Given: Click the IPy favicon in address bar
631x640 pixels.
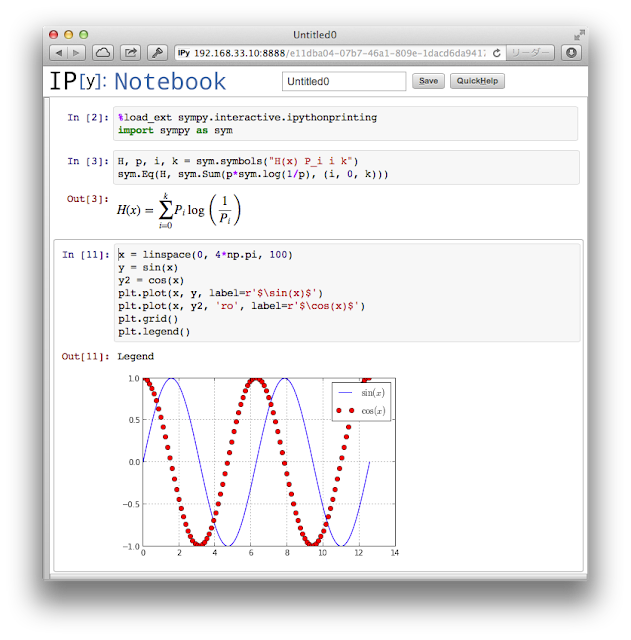Looking at the screenshot, I should 184,53.
